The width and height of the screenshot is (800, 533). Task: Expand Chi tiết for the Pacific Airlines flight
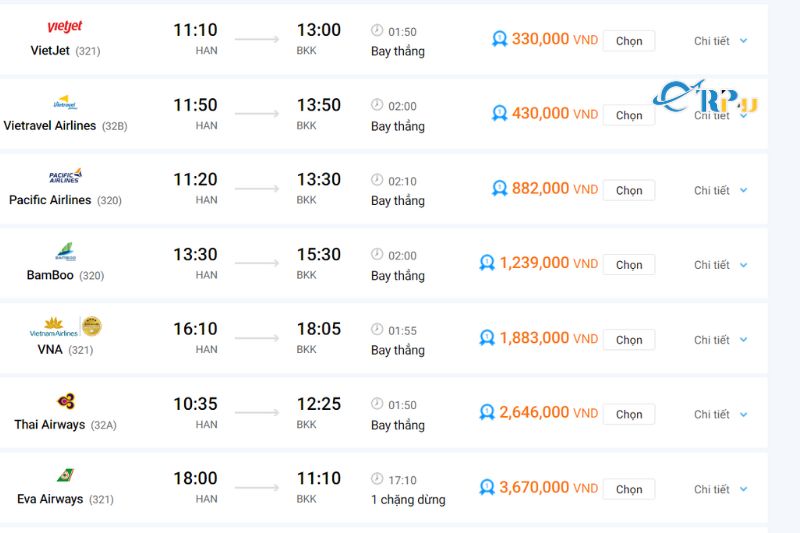tap(720, 190)
